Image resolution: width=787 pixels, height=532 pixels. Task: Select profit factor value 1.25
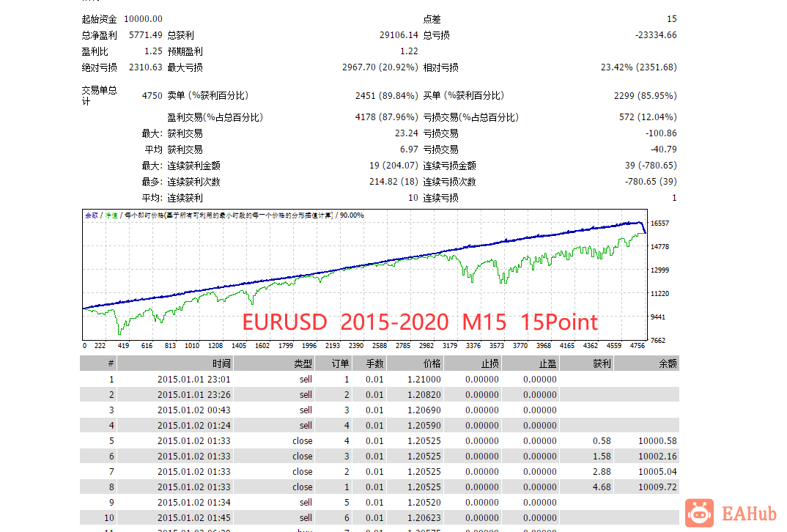point(153,51)
